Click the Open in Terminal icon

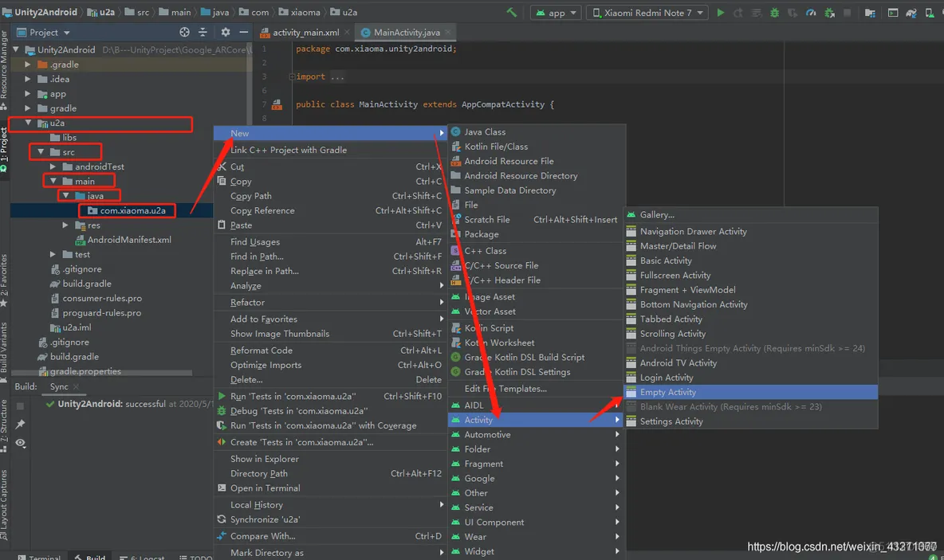click(222, 488)
